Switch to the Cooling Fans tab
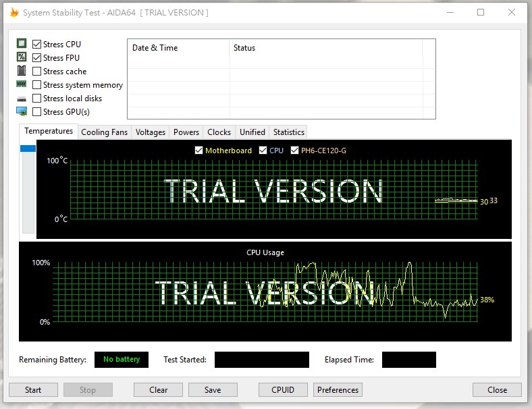This screenshot has height=409, width=532. click(104, 132)
